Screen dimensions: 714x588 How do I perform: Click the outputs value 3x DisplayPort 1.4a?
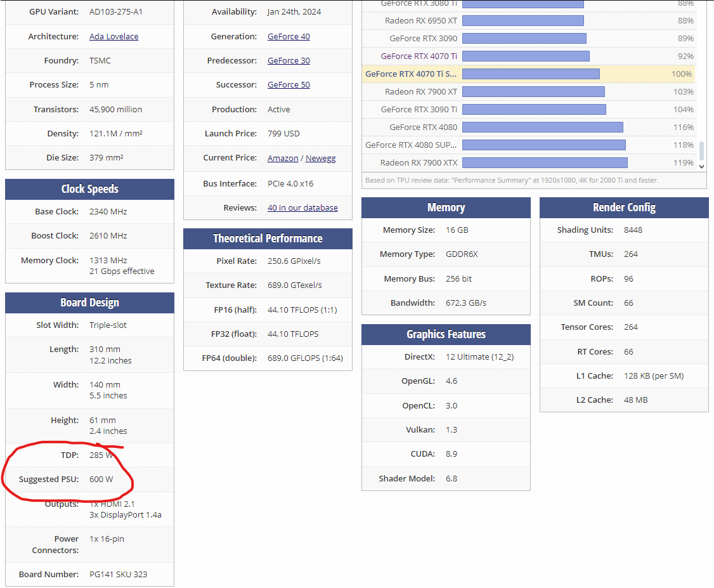(x=126, y=514)
